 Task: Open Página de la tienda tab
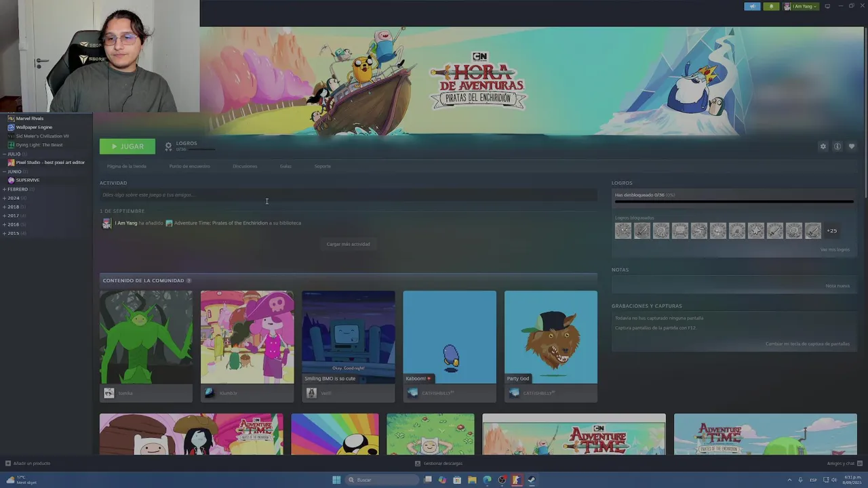click(x=127, y=166)
